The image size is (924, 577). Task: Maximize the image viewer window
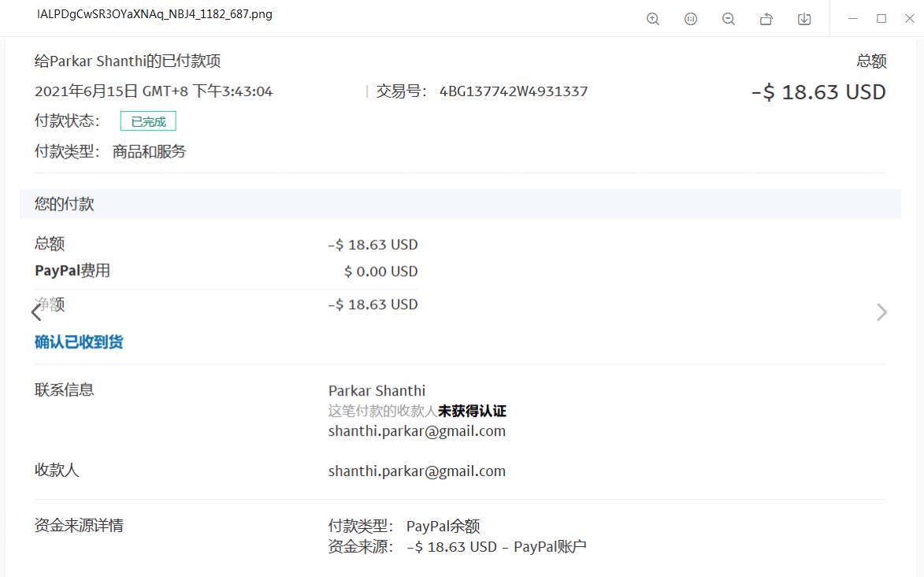pos(881,18)
